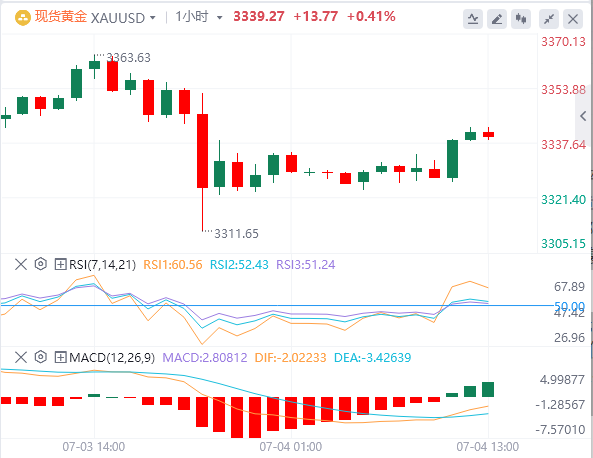Screen dimensions: 593x458
Task: Click the 4.99877 MACD axis label
Action: point(562,379)
